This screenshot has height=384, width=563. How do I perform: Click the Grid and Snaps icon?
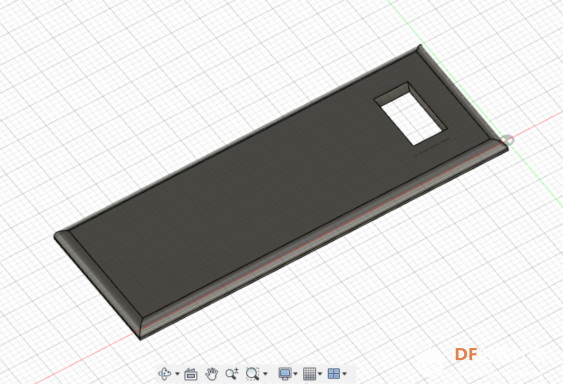310,374
